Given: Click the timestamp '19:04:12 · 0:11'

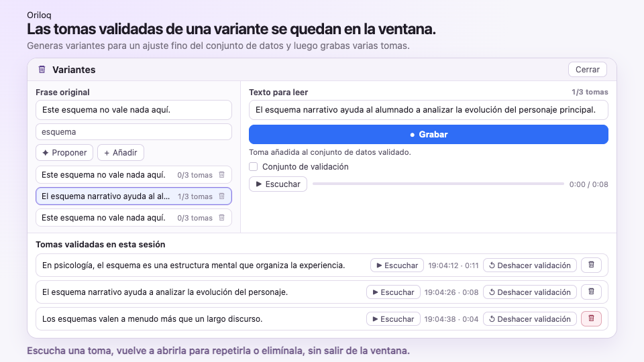Looking at the screenshot, I should (x=453, y=265).
